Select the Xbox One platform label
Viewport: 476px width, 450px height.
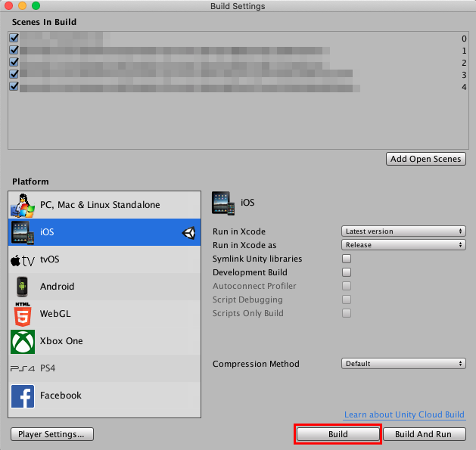pos(61,341)
